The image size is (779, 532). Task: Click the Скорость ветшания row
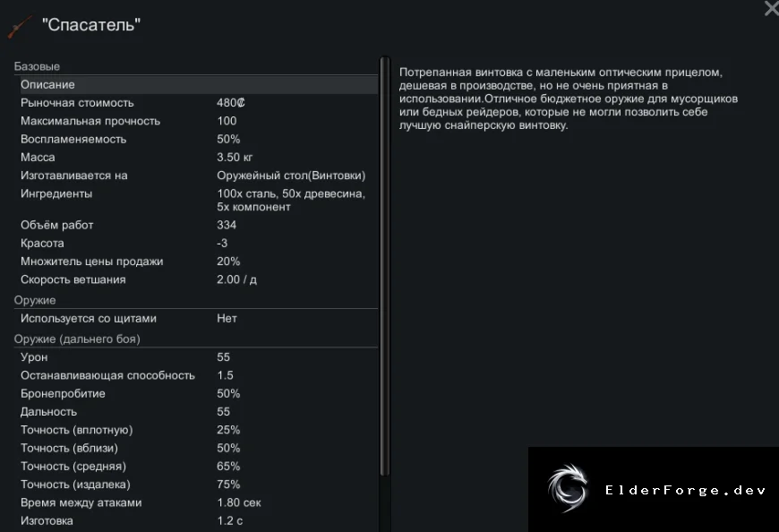pos(196,279)
